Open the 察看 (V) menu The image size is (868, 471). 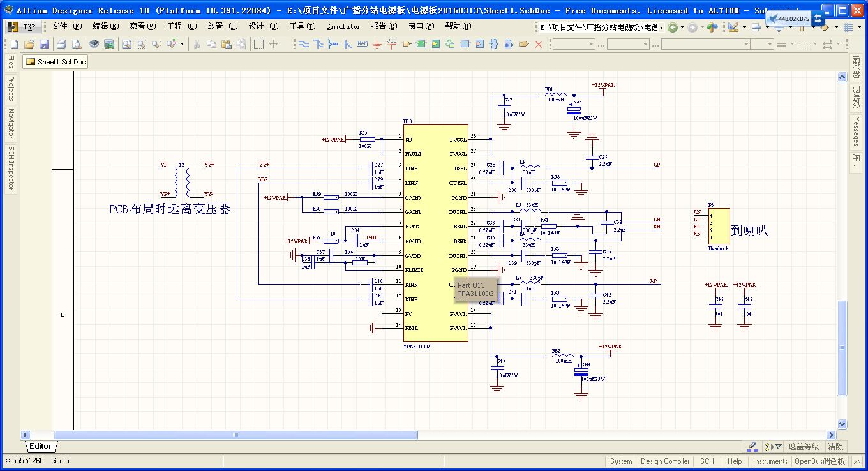[142, 26]
